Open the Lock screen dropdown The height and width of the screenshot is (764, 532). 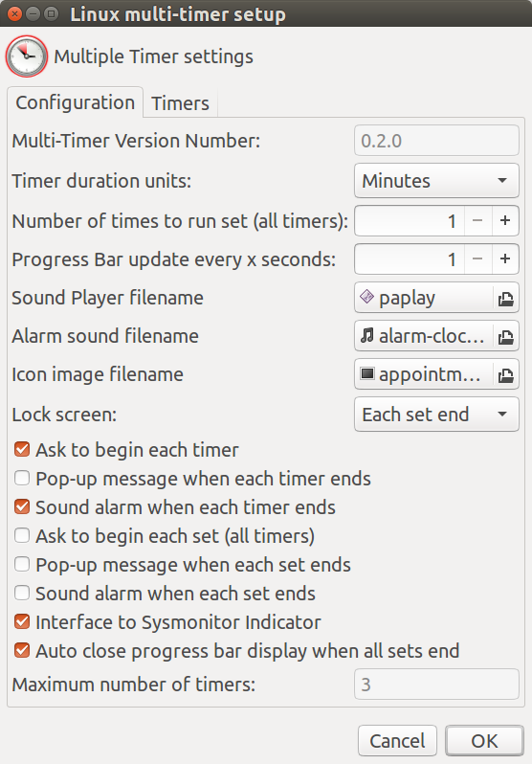(436, 415)
